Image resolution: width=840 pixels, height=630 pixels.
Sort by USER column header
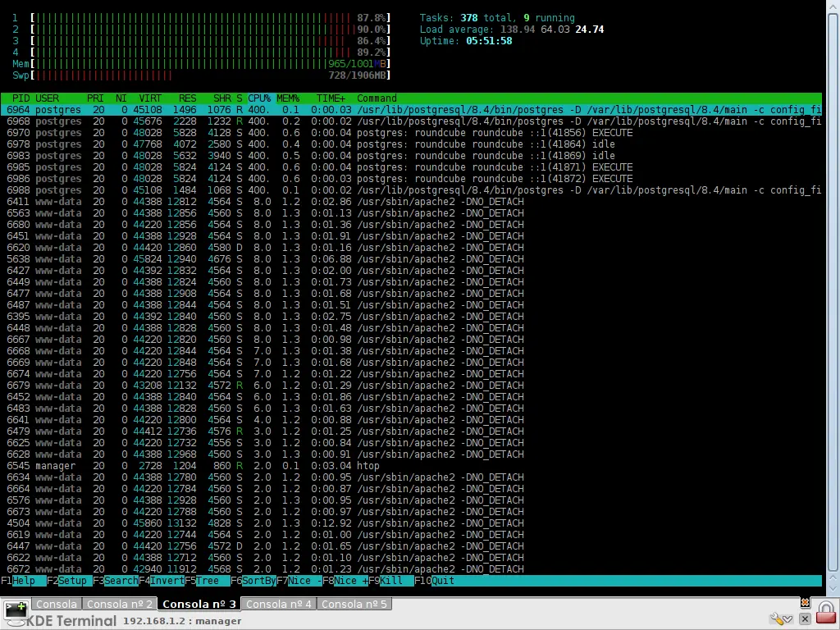point(47,98)
